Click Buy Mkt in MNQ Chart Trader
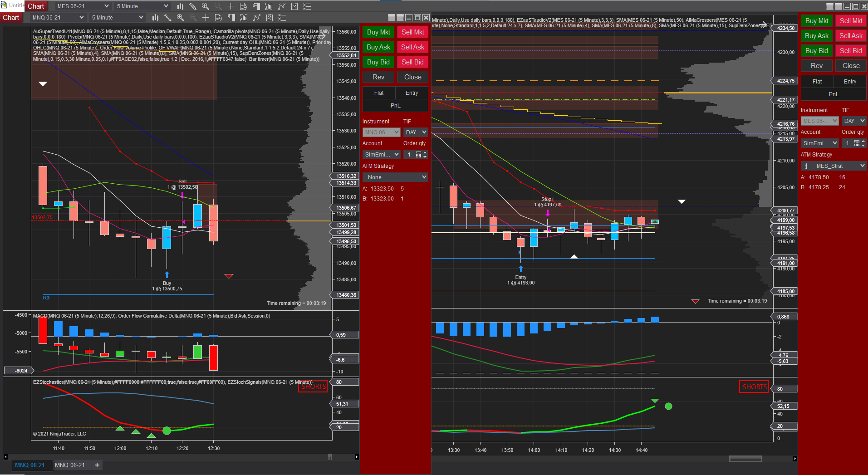Screen dimensions: 868x475 tap(378, 32)
